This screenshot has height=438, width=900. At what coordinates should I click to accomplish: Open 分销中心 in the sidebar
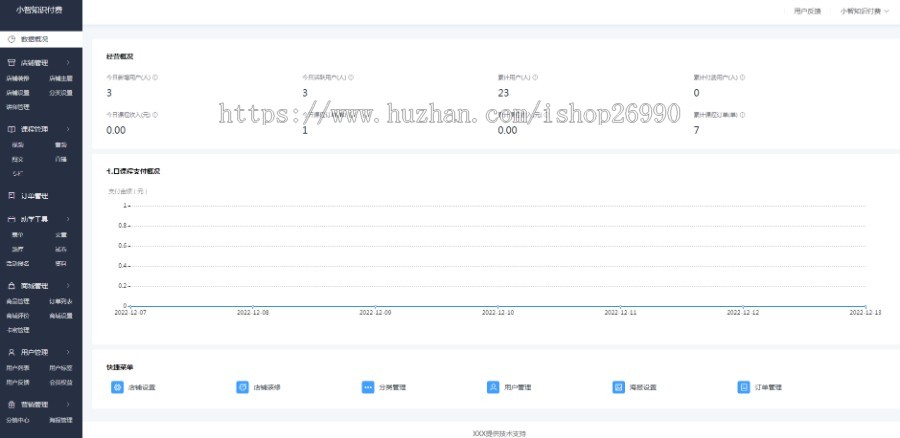[17, 420]
